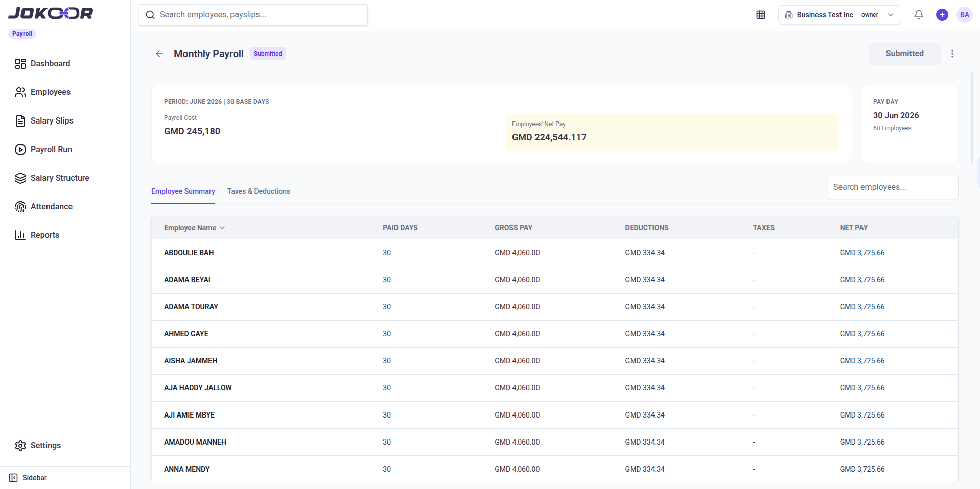Image resolution: width=980 pixels, height=489 pixels.
Task: Click Employees' Net Pay GMD 224,544.117
Action: click(549, 137)
